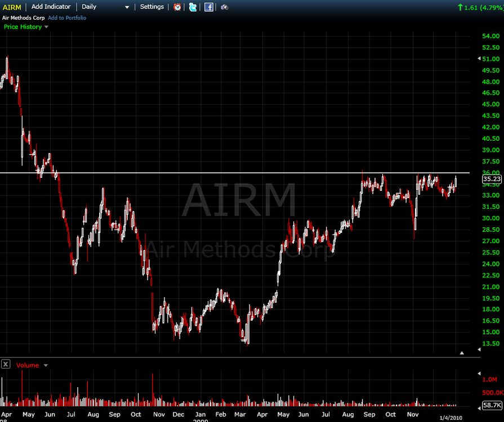
Task: Click the 51.00 price axis label
Action: pyautogui.click(x=491, y=59)
